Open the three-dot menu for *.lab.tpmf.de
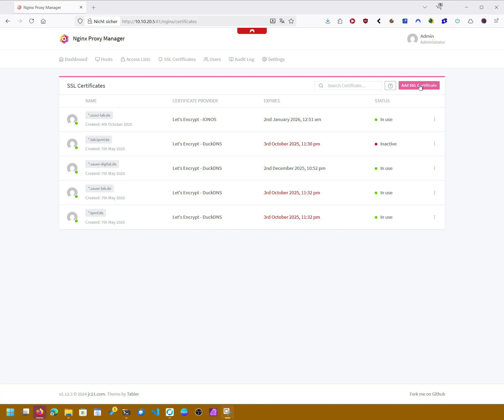Image resolution: width=504 pixels, height=420 pixels. pos(434,144)
